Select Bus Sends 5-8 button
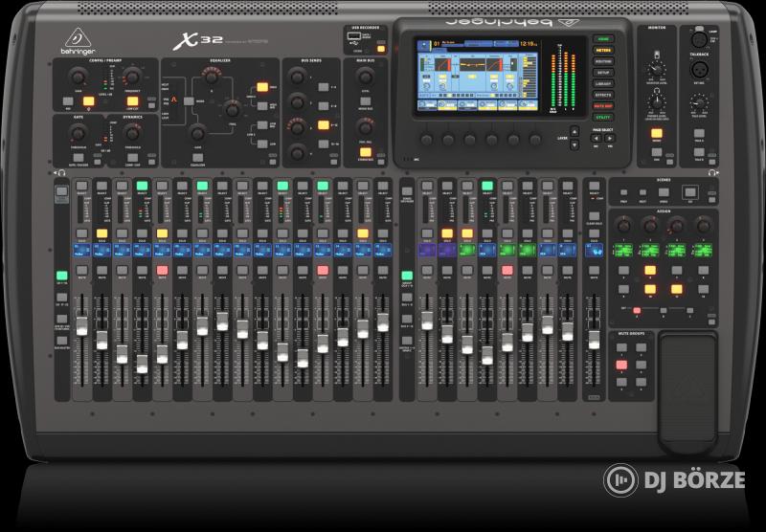The height and width of the screenshot is (532, 766). click(324, 106)
